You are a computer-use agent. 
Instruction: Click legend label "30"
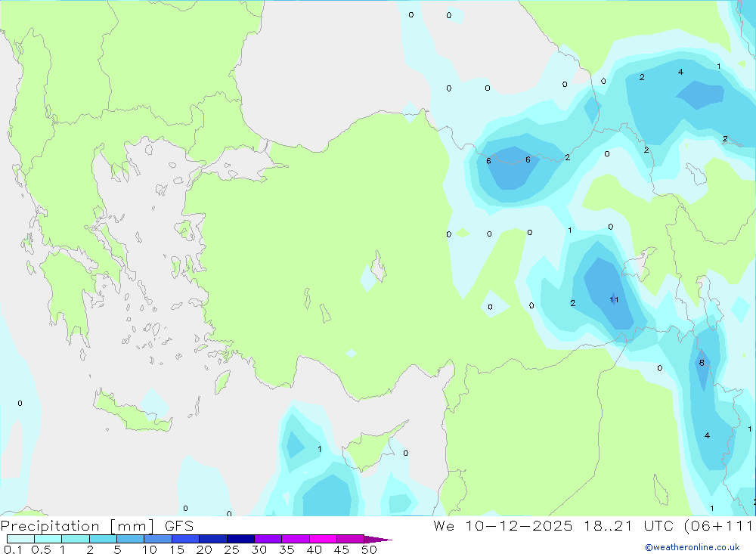click(259, 549)
